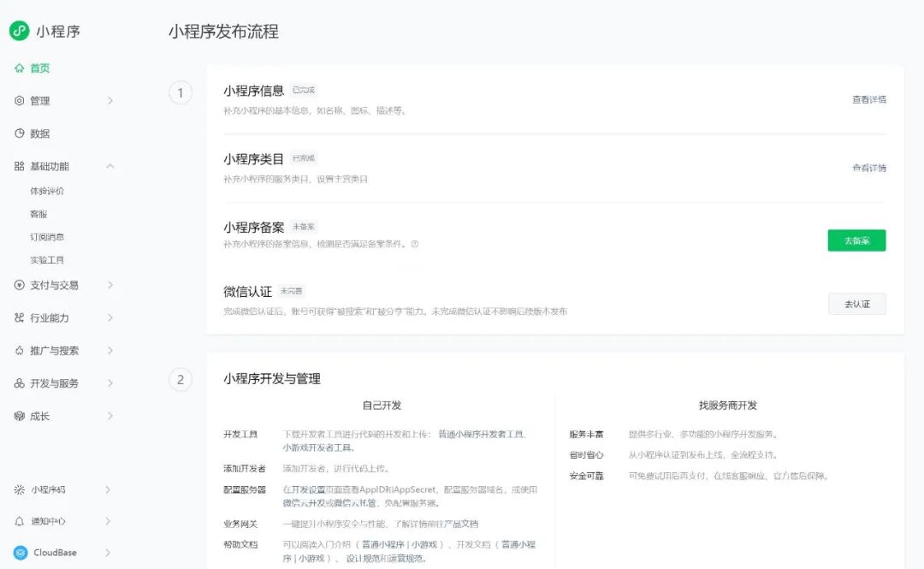Open the 普通小程序开发者工具 link

pos(481,435)
